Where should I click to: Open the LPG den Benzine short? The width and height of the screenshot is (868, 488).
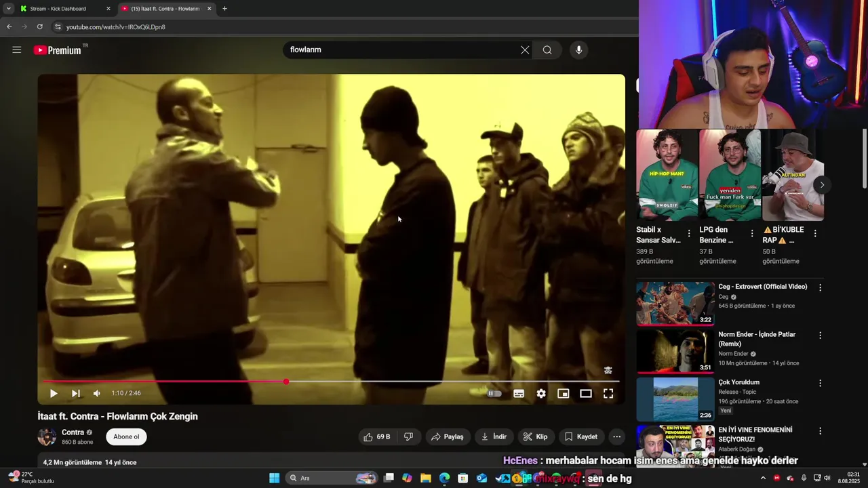(730, 175)
